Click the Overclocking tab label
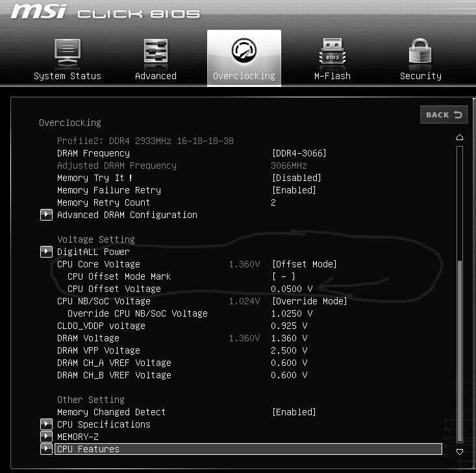 pyautogui.click(x=244, y=76)
